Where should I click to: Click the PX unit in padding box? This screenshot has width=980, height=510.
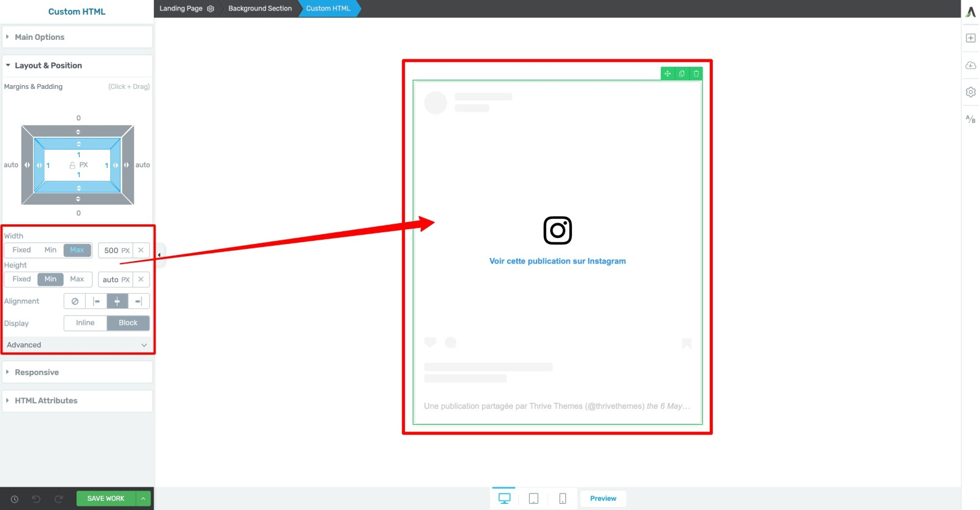pos(84,165)
